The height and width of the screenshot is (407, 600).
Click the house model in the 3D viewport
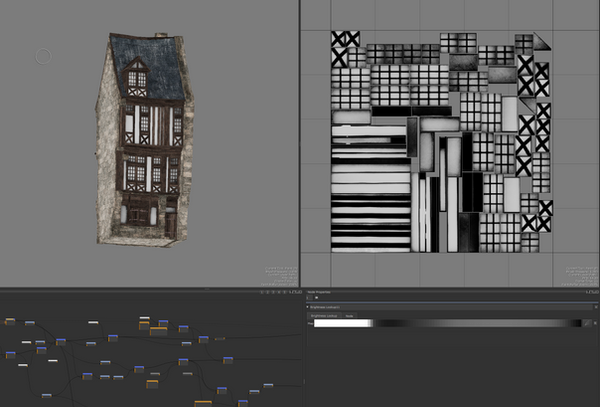[145, 140]
